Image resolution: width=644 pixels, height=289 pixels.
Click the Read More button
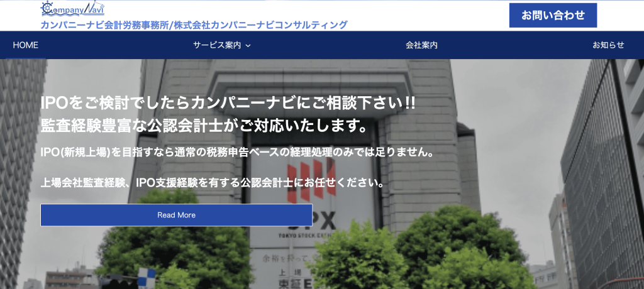(x=176, y=215)
